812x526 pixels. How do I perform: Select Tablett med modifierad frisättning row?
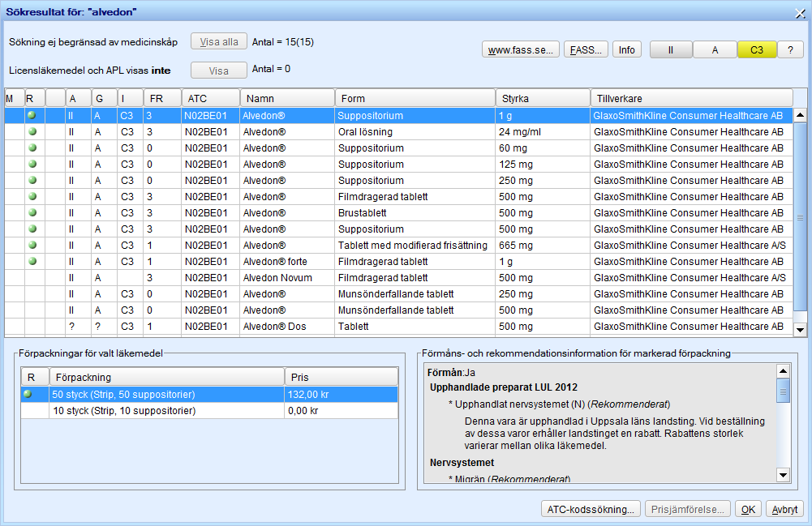click(x=398, y=245)
